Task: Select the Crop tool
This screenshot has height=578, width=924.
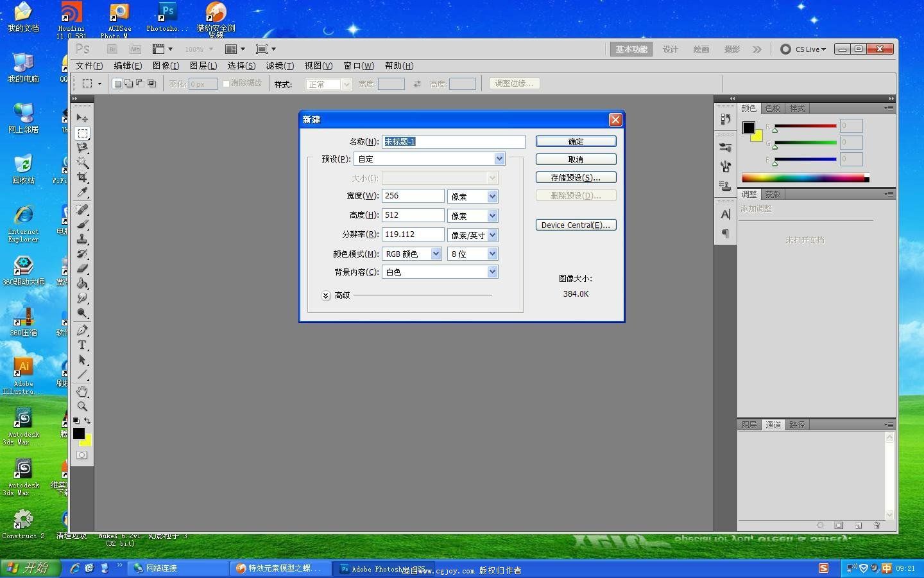Action: [x=82, y=177]
